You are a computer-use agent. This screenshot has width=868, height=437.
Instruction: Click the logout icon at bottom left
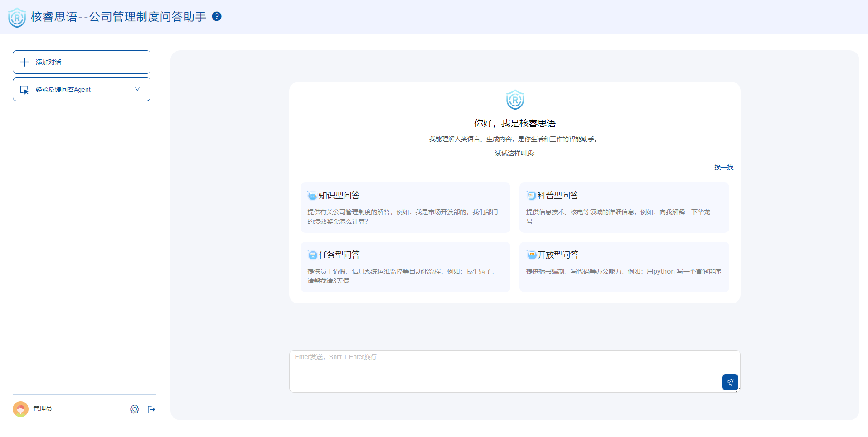pos(151,409)
